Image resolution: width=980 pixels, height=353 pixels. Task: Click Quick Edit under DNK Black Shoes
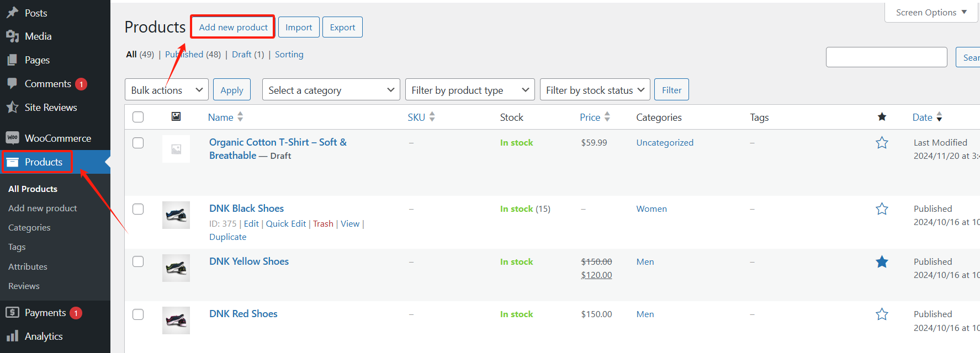click(285, 224)
